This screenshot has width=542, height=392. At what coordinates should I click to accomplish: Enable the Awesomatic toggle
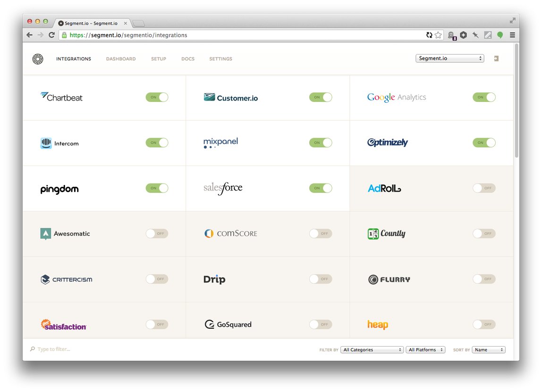pos(157,234)
